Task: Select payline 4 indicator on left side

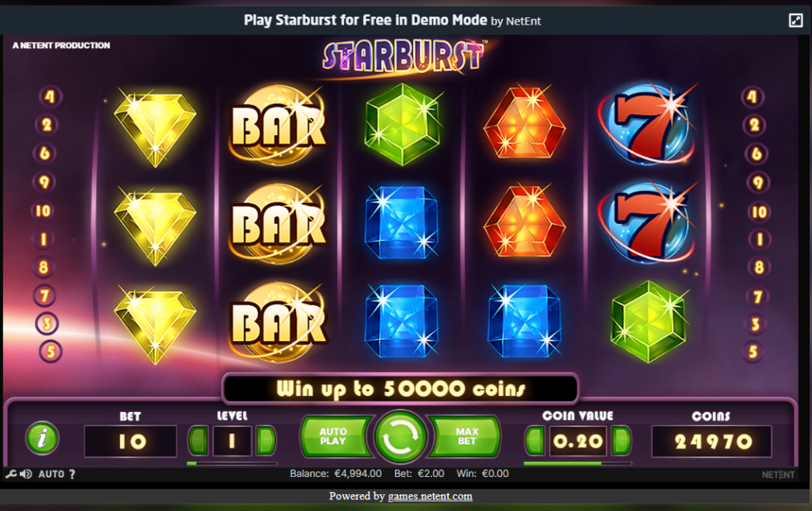Action: tap(50, 96)
